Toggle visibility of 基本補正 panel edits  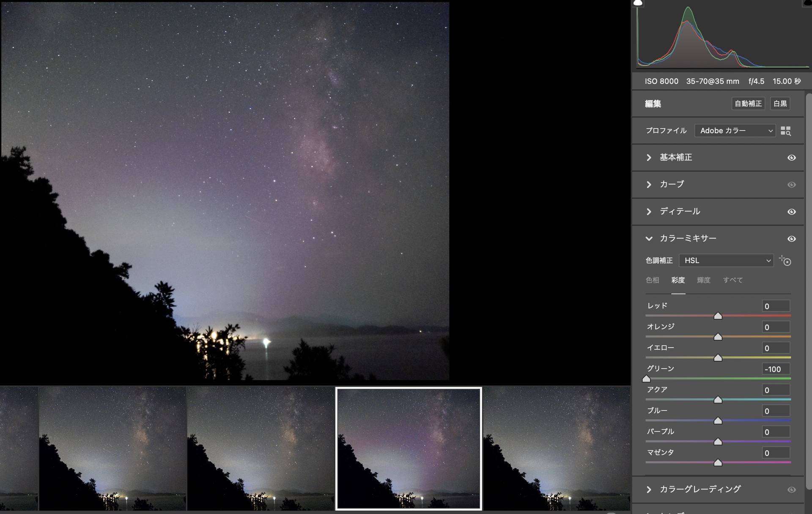point(792,157)
